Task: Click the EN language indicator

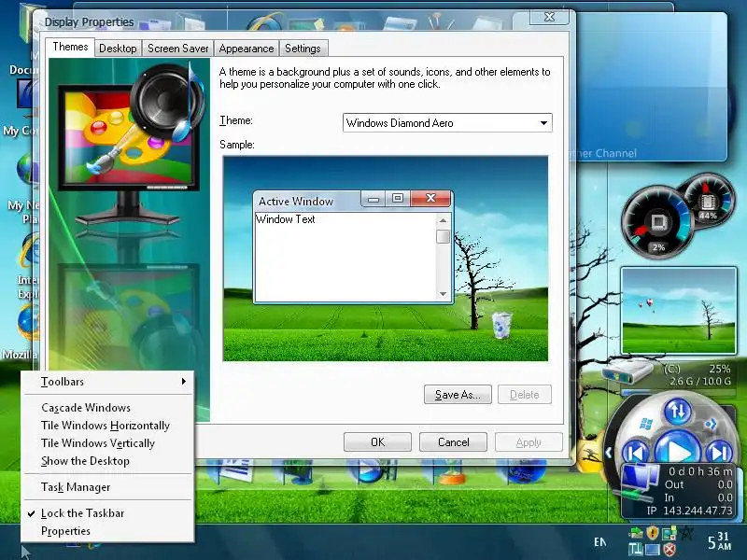Action: tap(600, 542)
